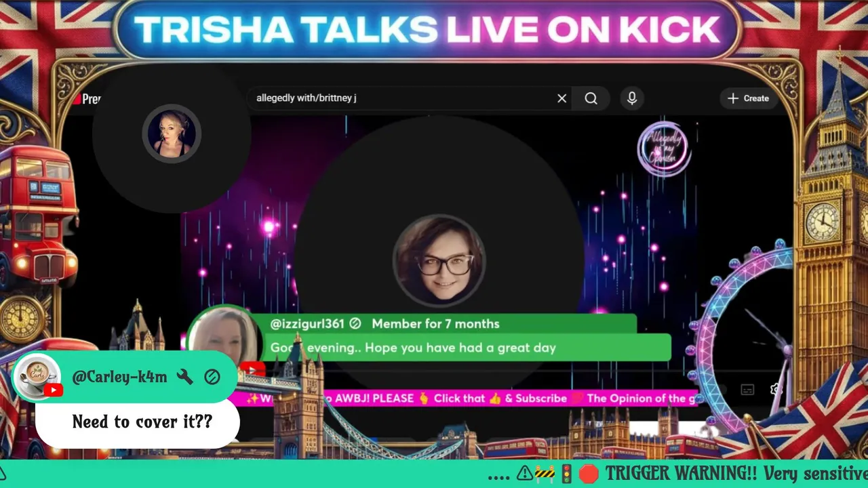Screen dimensions: 868x488
Task: Open video player settings gear
Action: click(777, 390)
